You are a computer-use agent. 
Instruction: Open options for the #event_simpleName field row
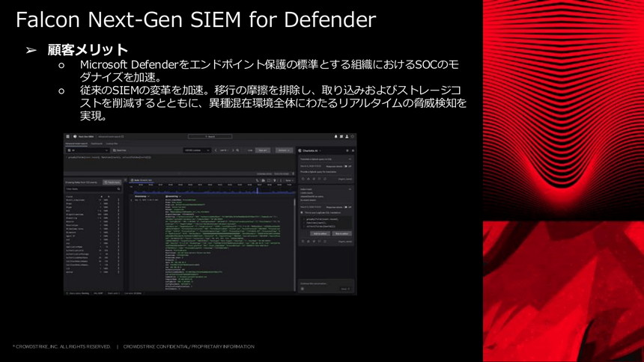coord(119,200)
